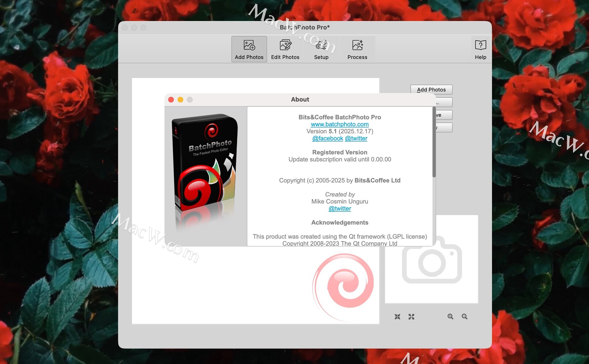Open the www.batchphoto.com link
This screenshot has height=364, width=589.
[340, 124]
